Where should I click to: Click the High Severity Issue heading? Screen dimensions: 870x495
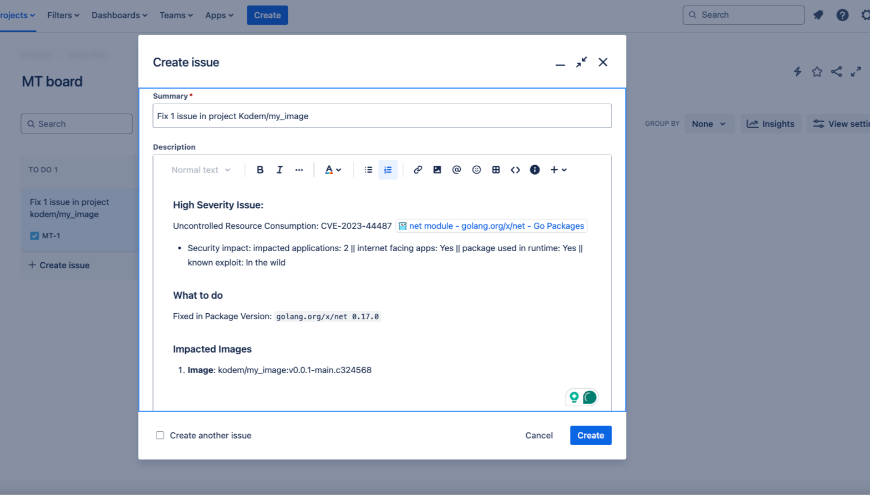218,205
